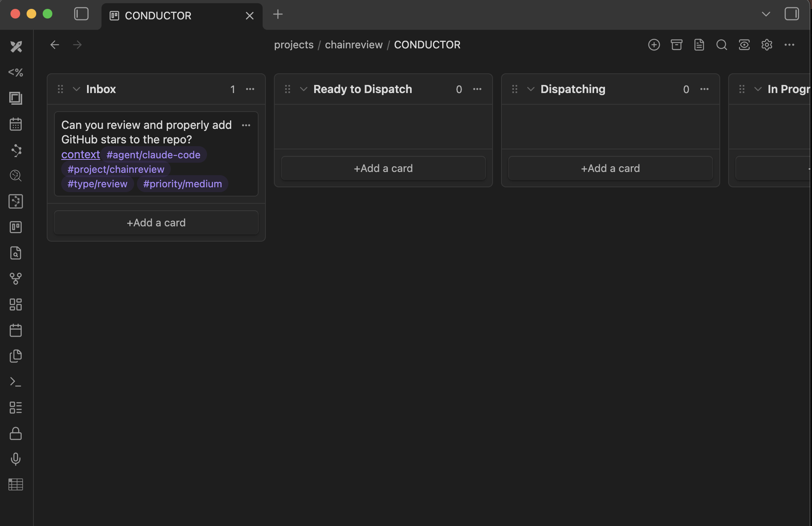Open board settings gear icon
Image resolution: width=812 pixels, height=526 pixels.
(767, 45)
